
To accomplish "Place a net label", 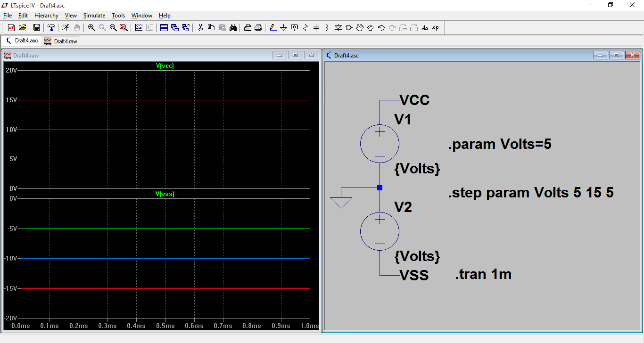I will click(295, 28).
